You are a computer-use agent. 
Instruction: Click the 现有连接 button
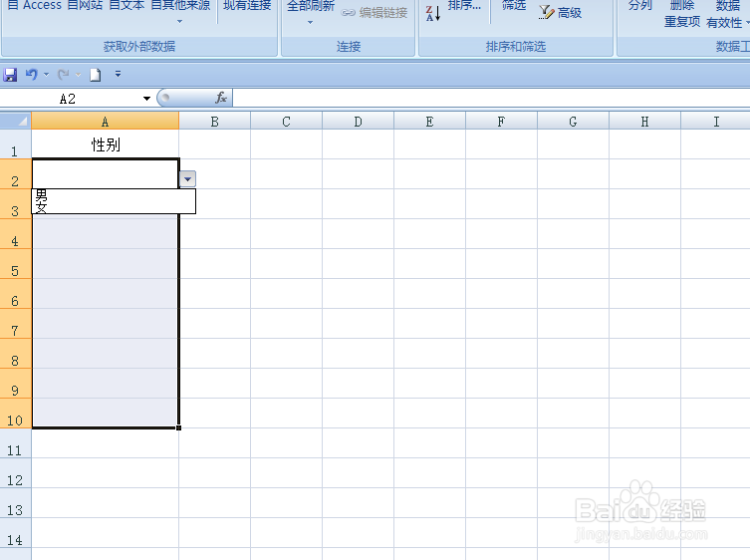click(x=247, y=6)
